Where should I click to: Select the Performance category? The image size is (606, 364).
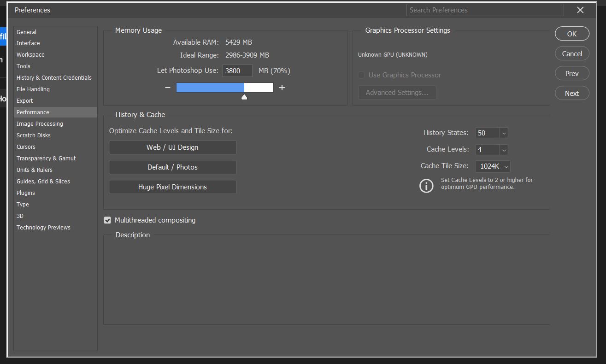55,112
